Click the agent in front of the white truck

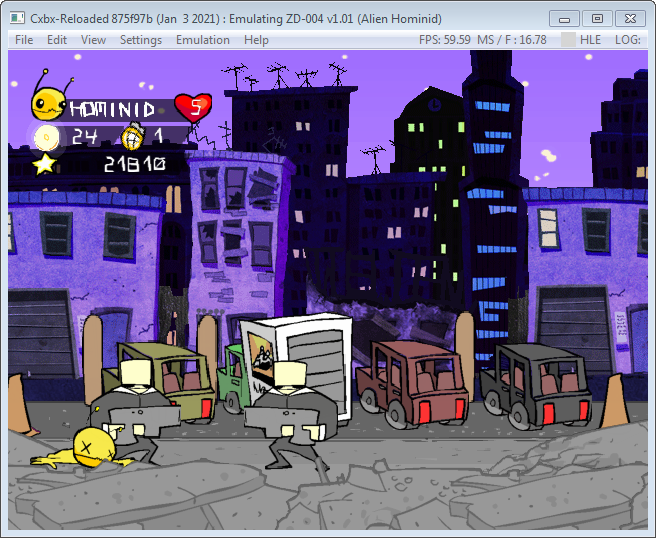(291, 414)
